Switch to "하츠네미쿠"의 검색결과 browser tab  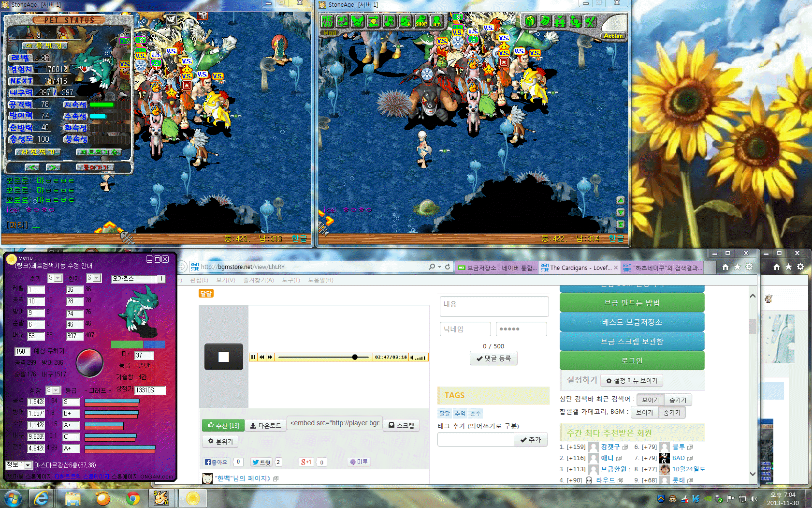click(x=662, y=268)
